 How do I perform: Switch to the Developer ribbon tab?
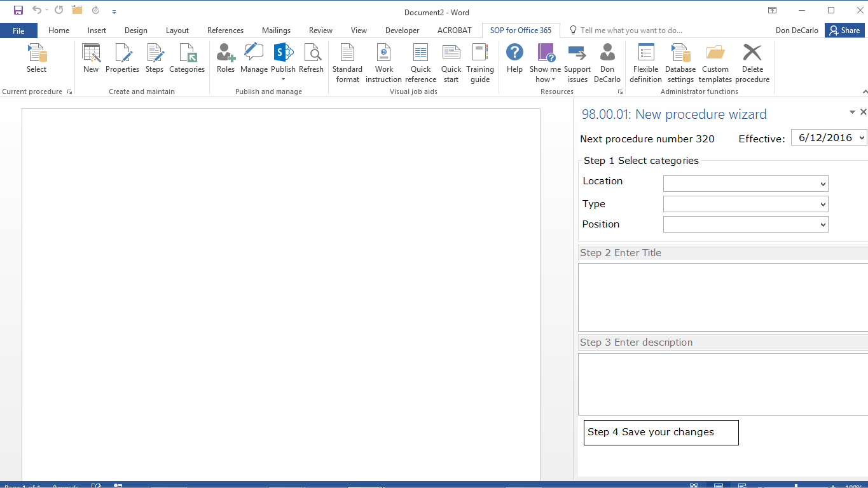click(402, 30)
